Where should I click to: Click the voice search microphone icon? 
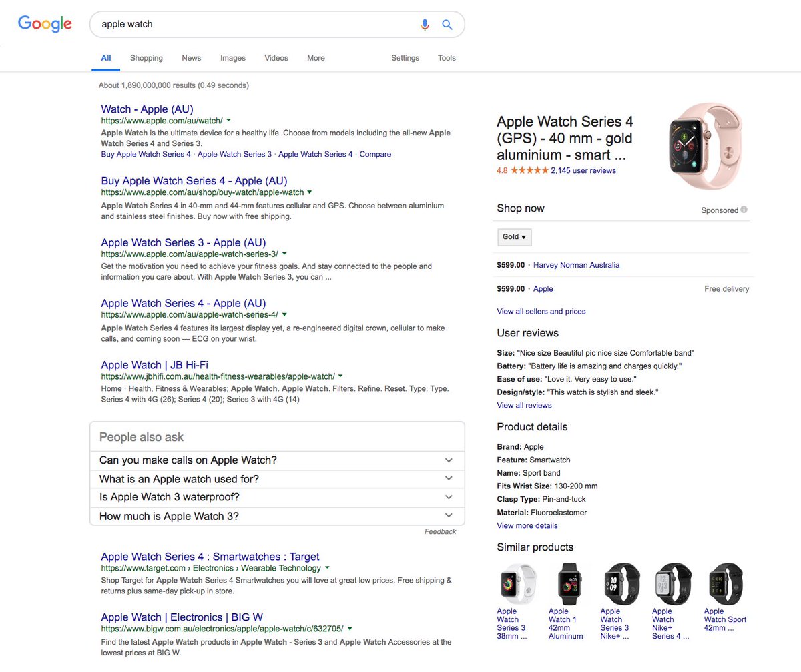(x=425, y=25)
